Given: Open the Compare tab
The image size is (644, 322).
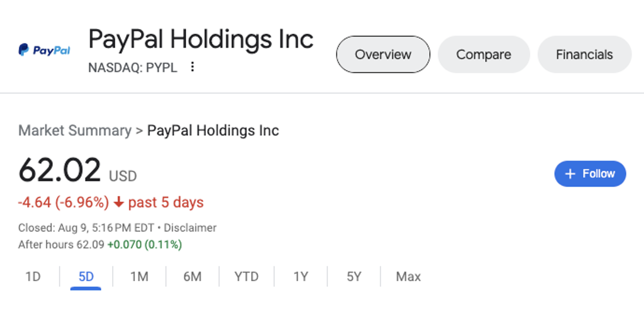Looking at the screenshot, I should tap(484, 54).
